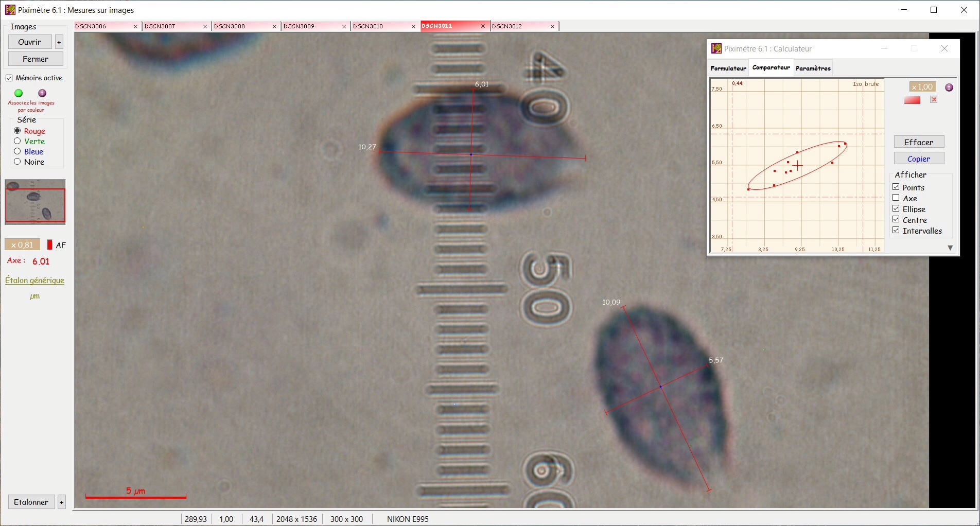980x526 pixels.
Task: Click the red AF indicator icon
Action: point(49,245)
